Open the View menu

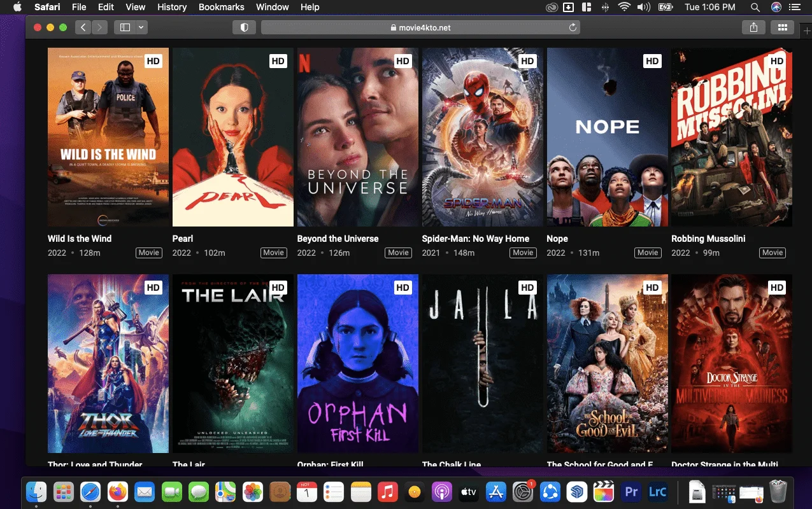[136, 7]
